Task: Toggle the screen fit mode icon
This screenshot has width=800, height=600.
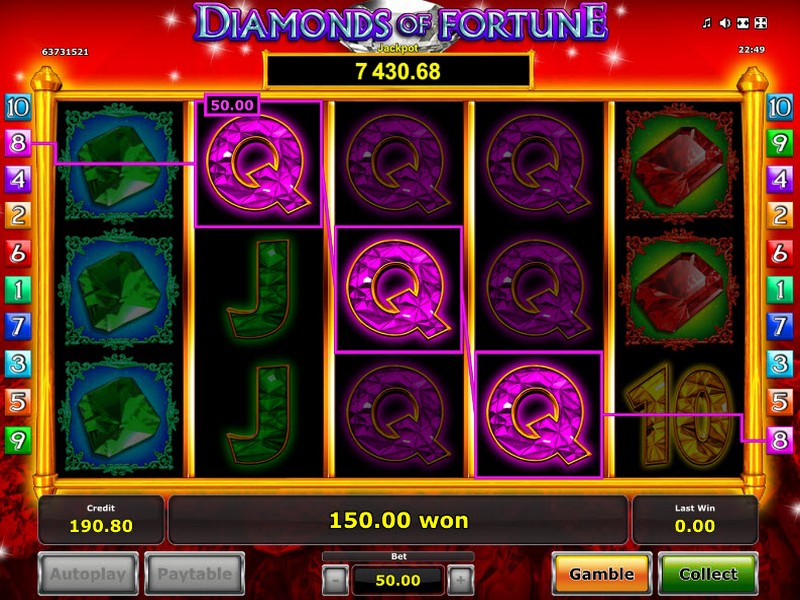Action: pyautogui.click(x=743, y=23)
